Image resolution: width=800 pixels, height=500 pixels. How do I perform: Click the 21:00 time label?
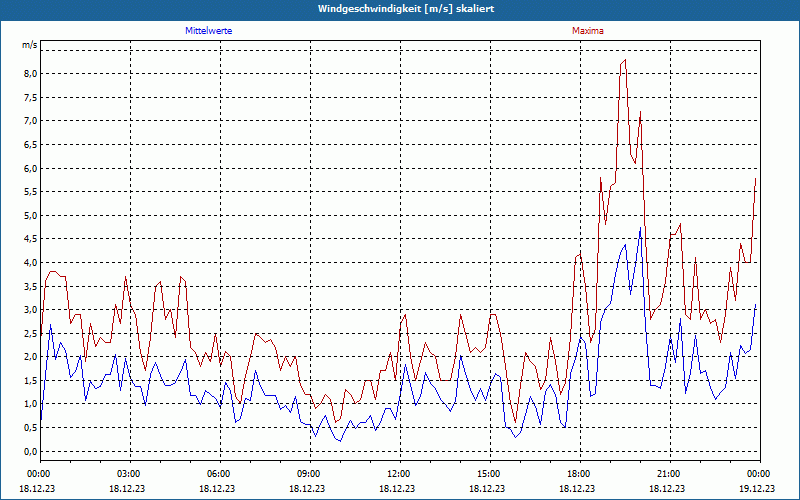tap(670, 474)
